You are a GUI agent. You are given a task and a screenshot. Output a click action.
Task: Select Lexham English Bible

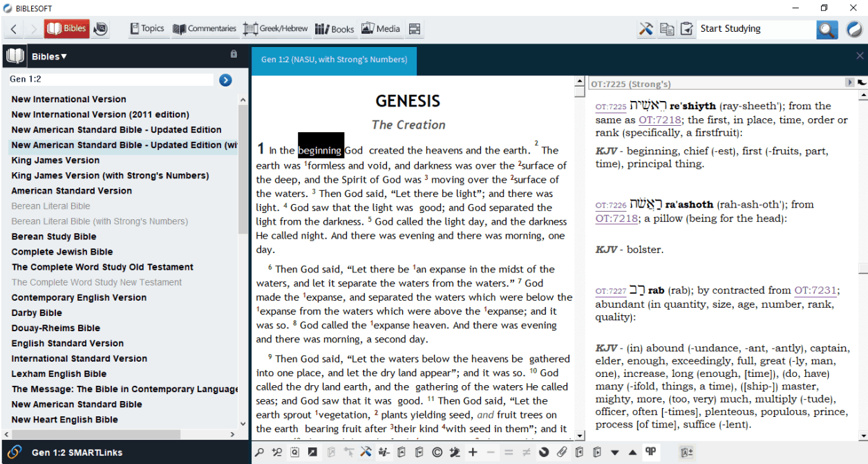tap(59, 373)
